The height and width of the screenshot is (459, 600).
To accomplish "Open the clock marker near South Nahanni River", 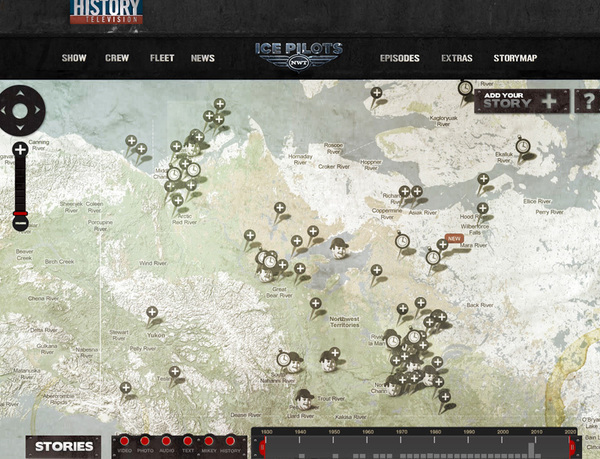I will tap(284, 359).
